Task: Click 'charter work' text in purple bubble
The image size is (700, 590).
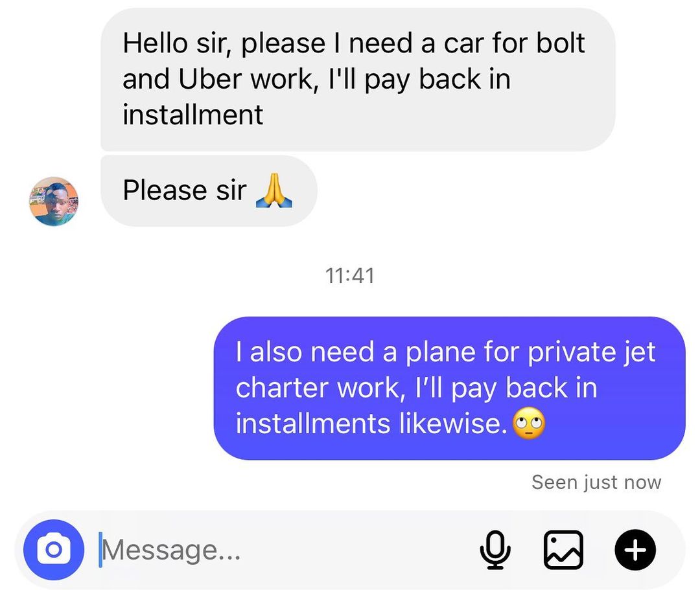Action: (320, 388)
